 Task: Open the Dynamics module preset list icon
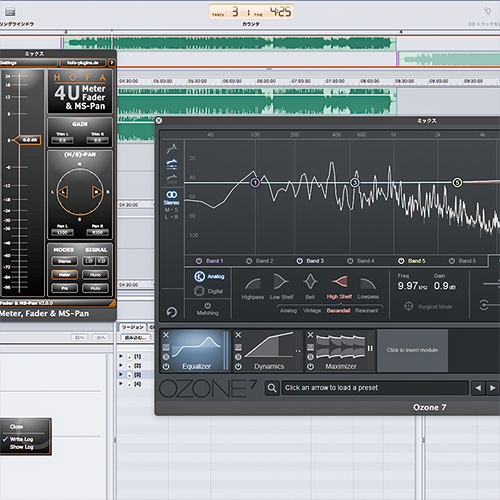238,347
